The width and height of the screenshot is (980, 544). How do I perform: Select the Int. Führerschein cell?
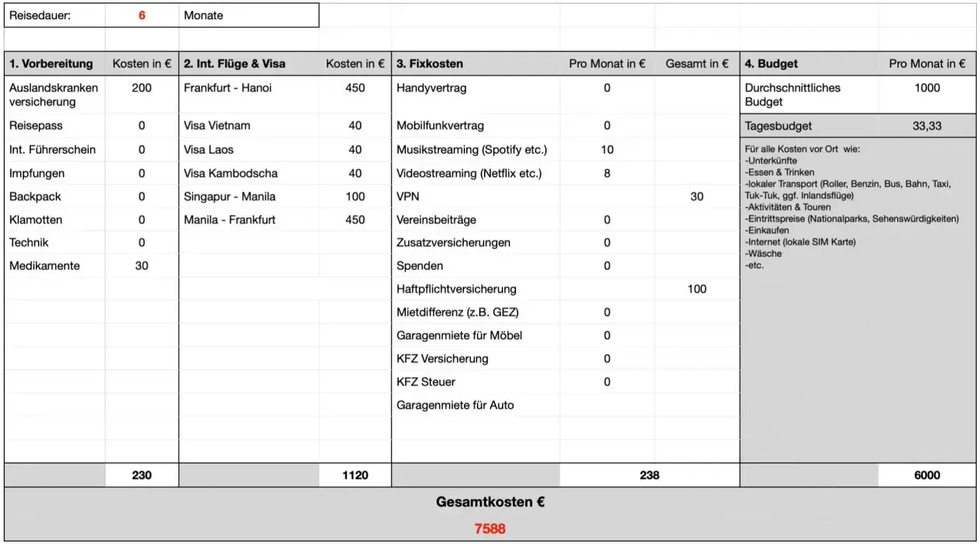point(54,149)
